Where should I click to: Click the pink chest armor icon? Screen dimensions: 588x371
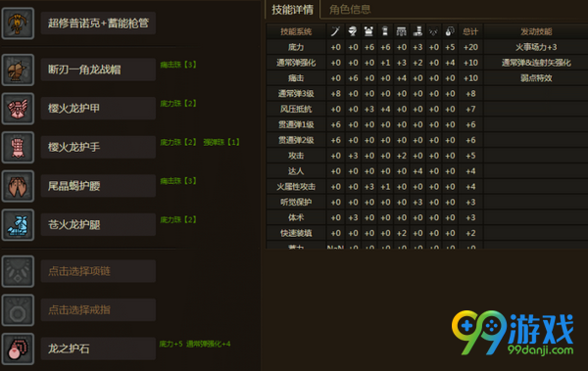point(18,109)
